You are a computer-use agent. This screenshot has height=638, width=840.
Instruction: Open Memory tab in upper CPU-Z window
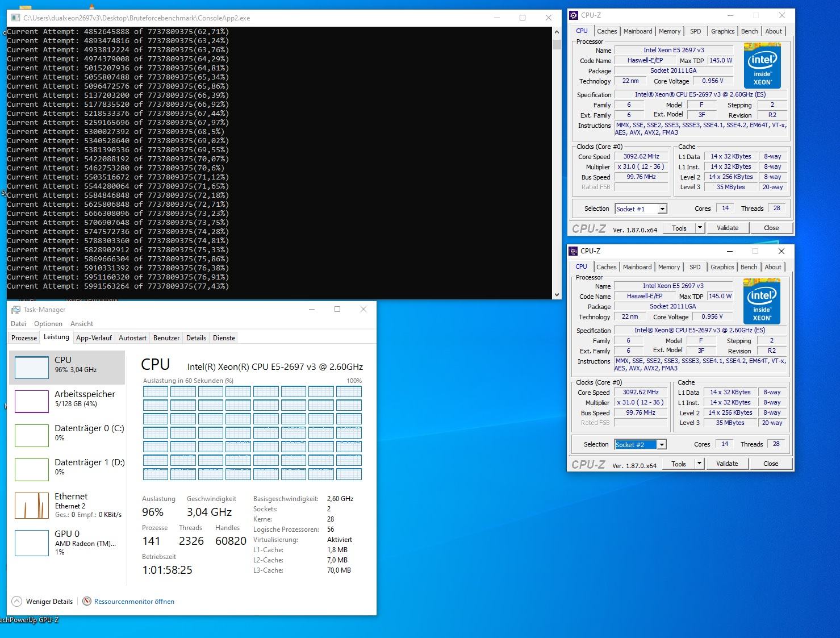tap(670, 31)
